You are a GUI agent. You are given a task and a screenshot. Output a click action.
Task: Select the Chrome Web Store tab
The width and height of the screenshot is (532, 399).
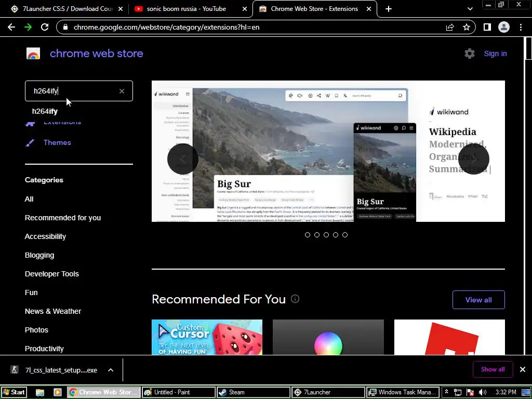pos(314,9)
